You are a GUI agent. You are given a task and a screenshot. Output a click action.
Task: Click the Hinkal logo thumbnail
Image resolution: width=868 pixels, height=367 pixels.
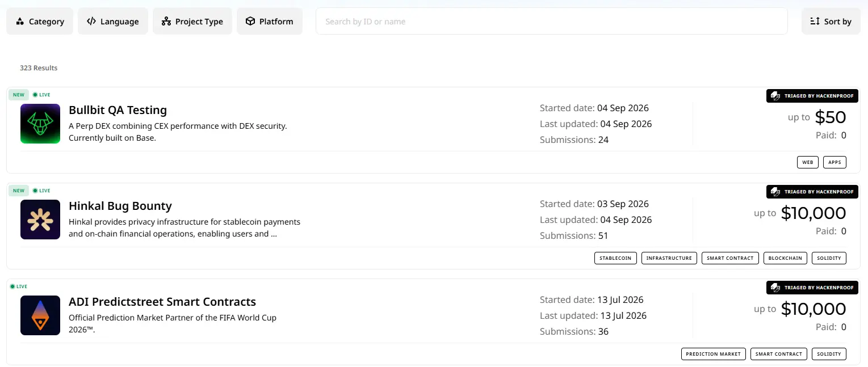(40, 220)
